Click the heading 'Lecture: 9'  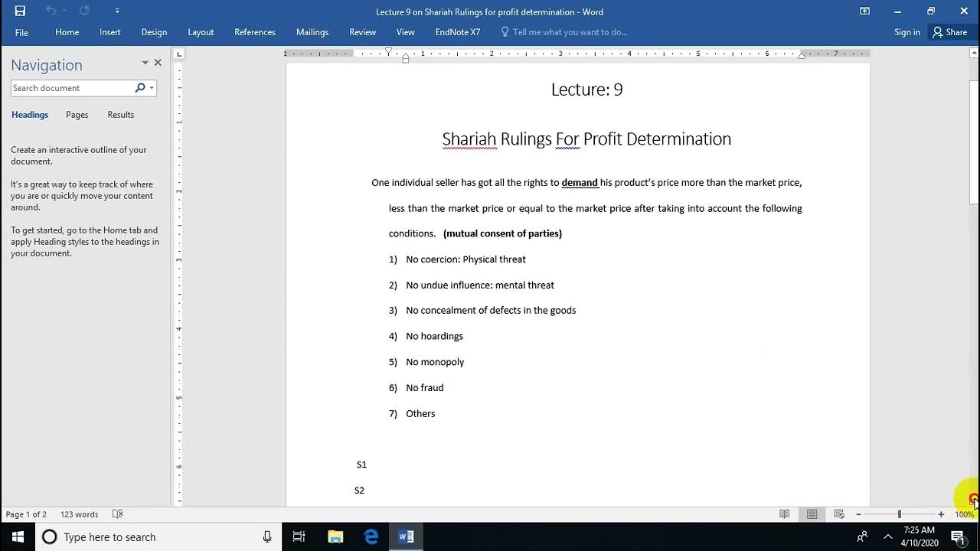pos(587,90)
